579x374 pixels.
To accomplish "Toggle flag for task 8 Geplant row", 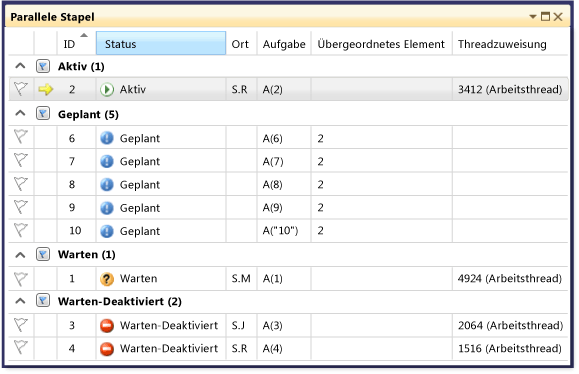I will (21, 183).
